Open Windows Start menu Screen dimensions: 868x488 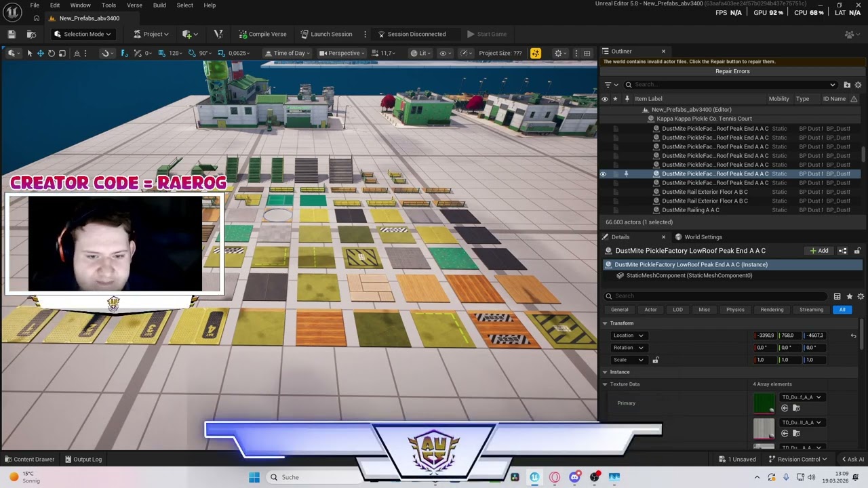pos(254,477)
